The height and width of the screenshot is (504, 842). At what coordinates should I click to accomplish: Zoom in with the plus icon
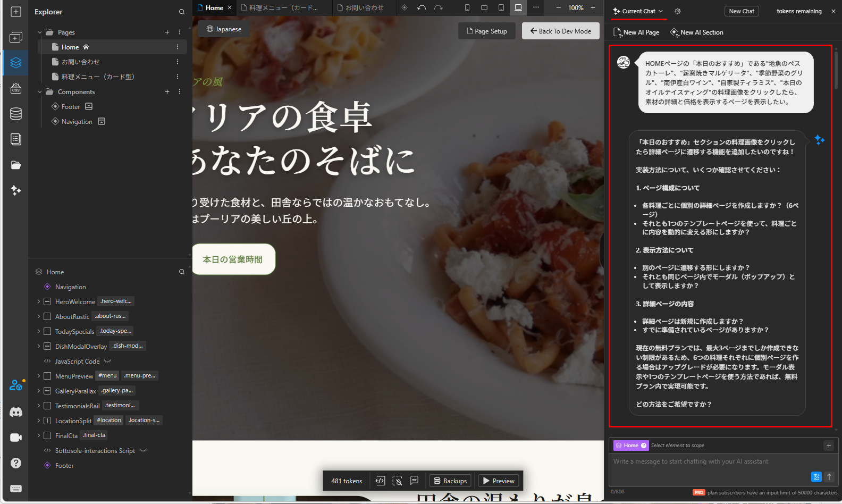[x=593, y=7]
